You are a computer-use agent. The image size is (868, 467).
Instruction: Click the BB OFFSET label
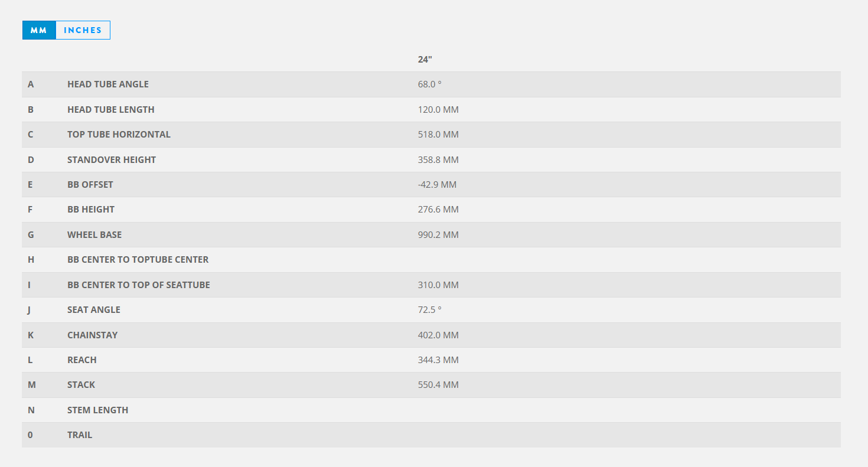(90, 185)
